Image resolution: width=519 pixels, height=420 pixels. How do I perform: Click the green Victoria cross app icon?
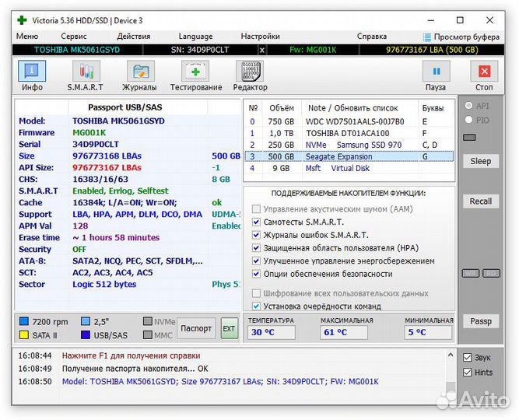click(x=22, y=20)
